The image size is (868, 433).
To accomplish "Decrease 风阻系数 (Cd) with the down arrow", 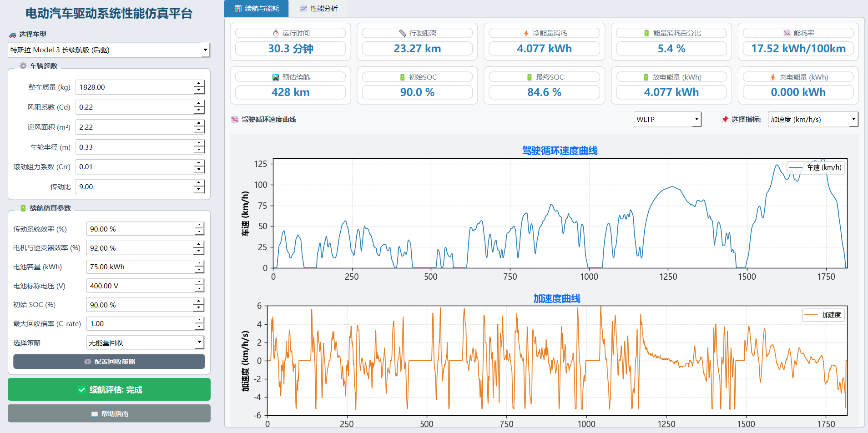I will click(199, 111).
